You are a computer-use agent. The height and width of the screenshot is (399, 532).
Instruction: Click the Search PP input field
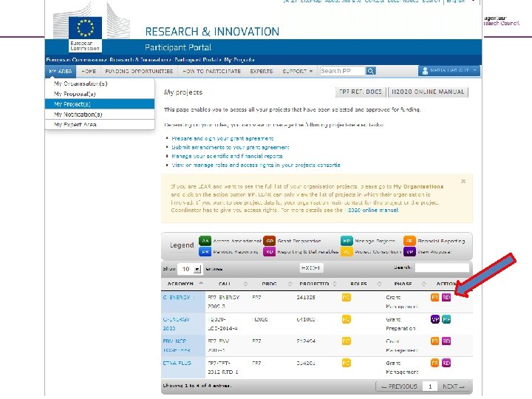tap(342, 71)
